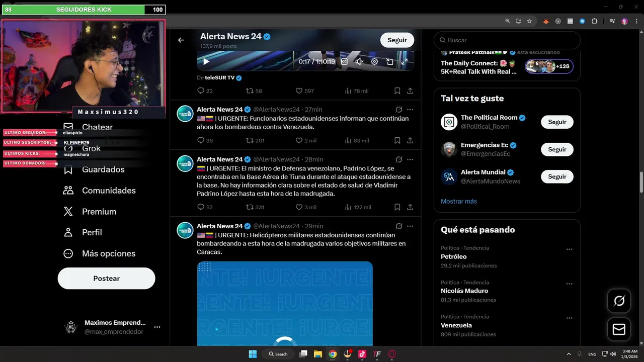
Task: Open floating messages envelope button
Action: 619,329
